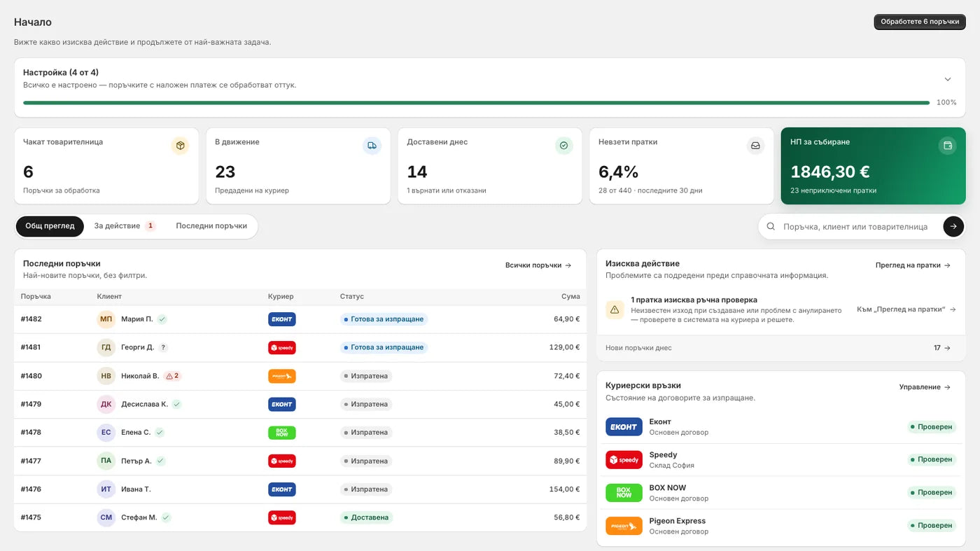Open the Преглед на пратки link
The width and height of the screenshot is (980, 551).
coord(913,265)
